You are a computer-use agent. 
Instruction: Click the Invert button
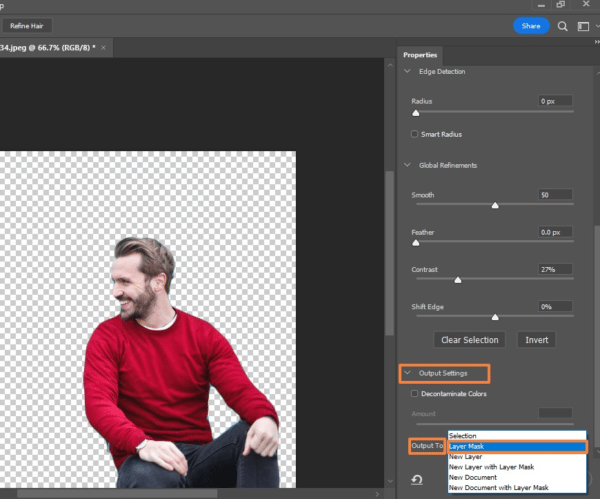tap(537, 340)
